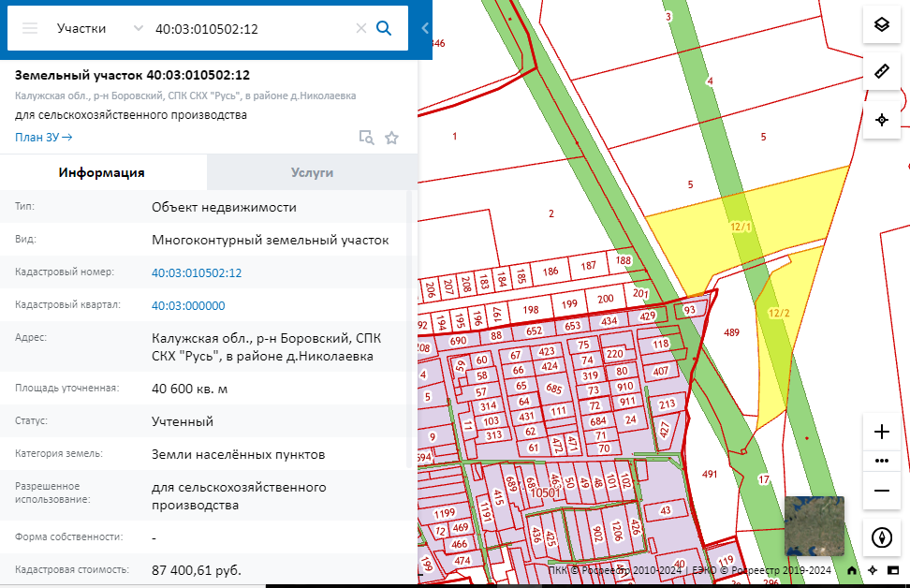Select yellow highlighted contour 12/2

click(779, 313)
